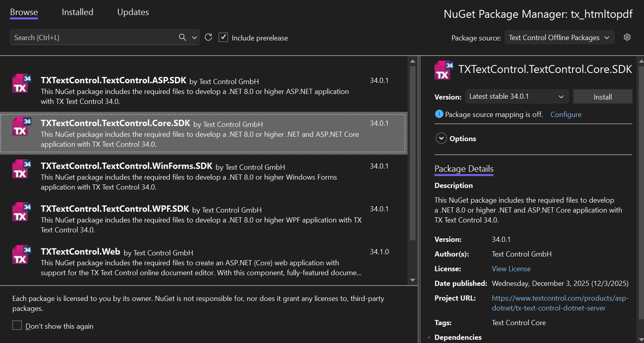Switch to the Updates tab
This screenshot has width=644, height=343.
pos(133,12)
